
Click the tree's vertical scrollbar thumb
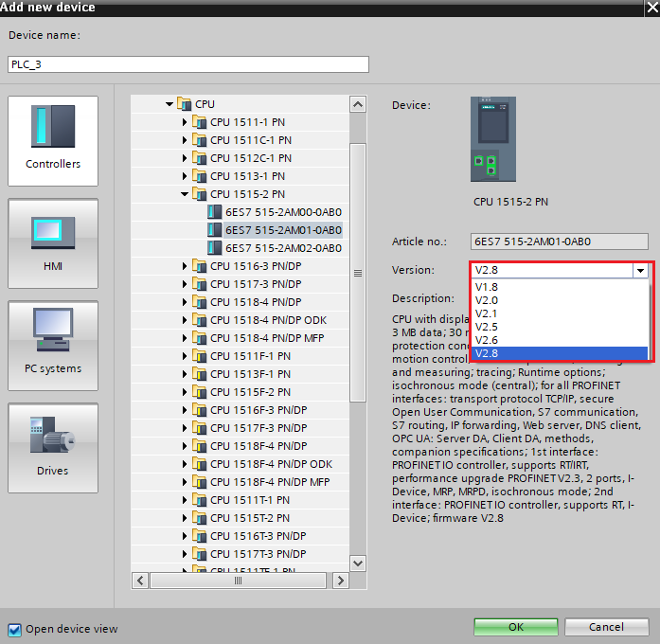358,273
